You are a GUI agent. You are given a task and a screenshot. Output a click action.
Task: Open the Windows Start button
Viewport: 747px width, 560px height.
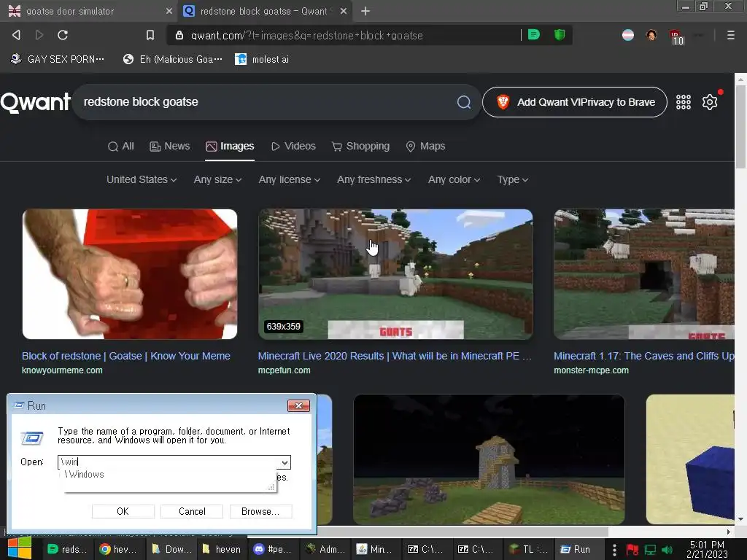(x=19, y=548)
